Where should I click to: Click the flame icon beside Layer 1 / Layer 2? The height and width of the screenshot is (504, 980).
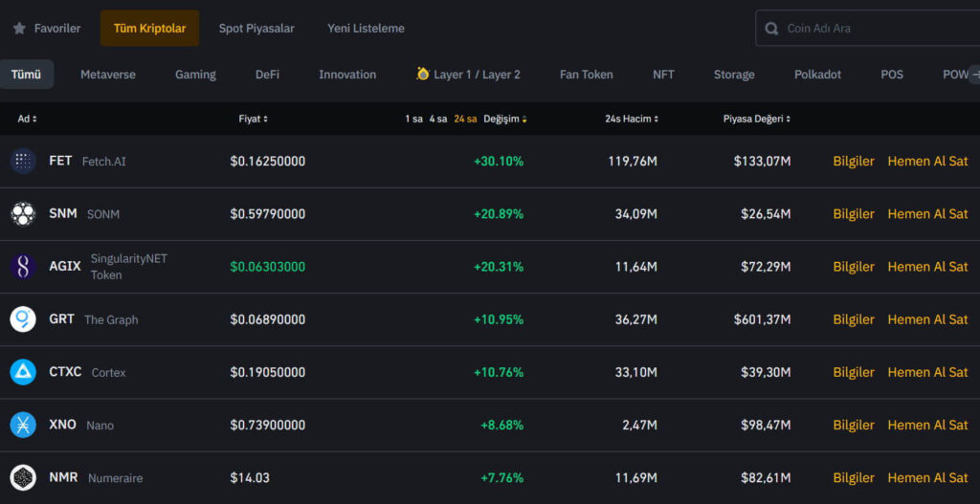tap(423, 74)
